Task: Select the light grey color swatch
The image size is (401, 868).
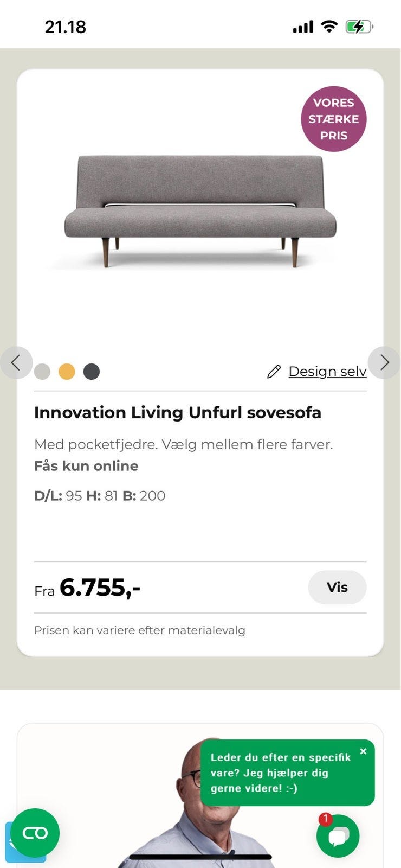Action: (42, 372)
